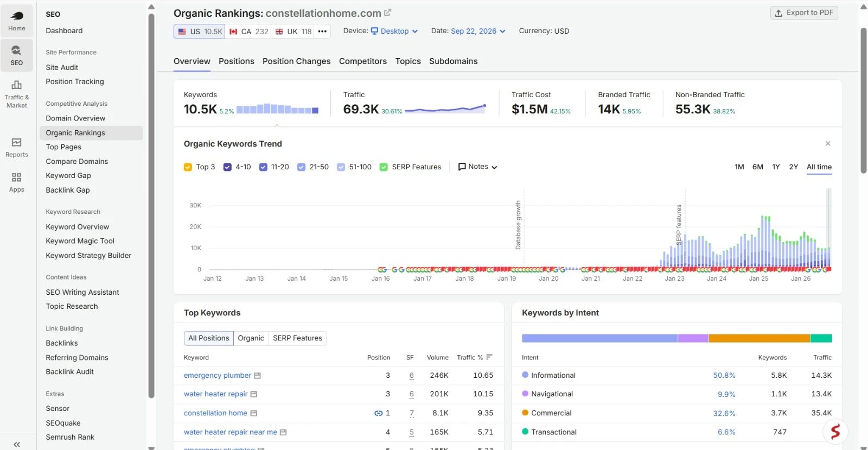This screenshot has width=868, height=450.
Task: Open Site Audit in sidebar
Action: [62, 67]
